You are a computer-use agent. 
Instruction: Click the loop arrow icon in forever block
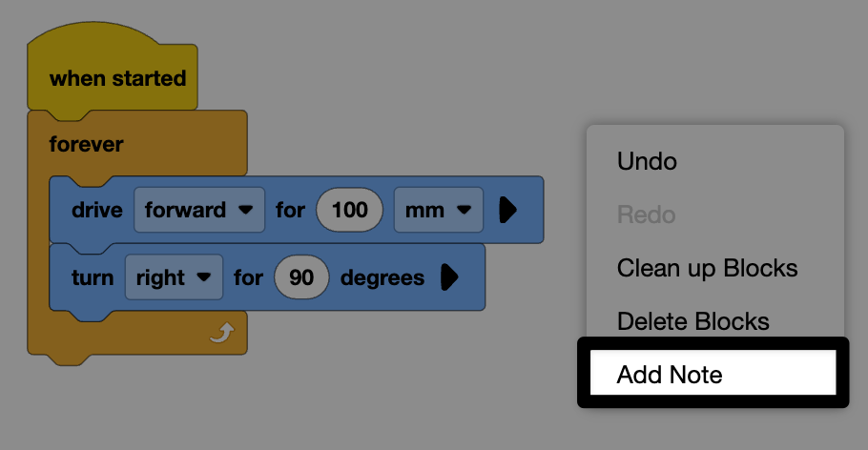[x=220, y=333]
